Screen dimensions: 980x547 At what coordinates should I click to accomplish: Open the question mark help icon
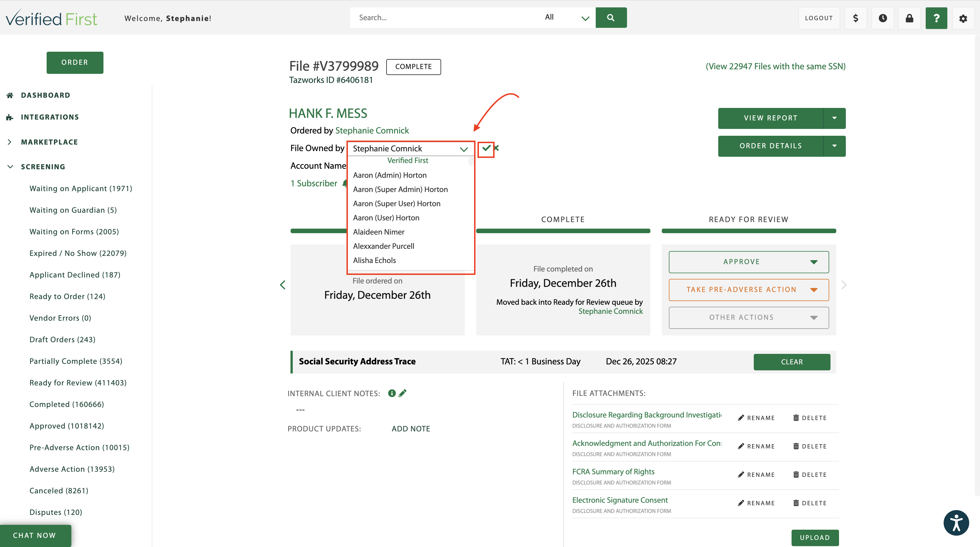pyautogui.click(x=936, y=18)
